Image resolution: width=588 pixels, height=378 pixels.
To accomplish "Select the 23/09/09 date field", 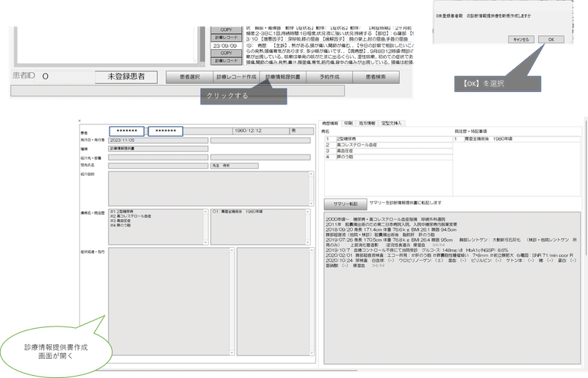I will [x=225, y=46].
